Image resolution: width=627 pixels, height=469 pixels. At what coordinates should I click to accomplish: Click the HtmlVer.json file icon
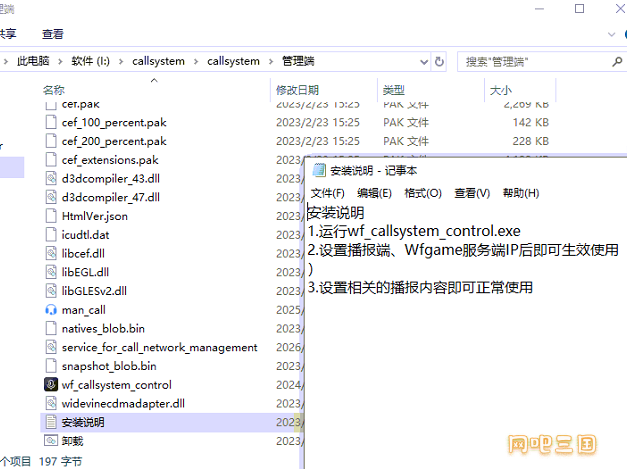(51, 216)
